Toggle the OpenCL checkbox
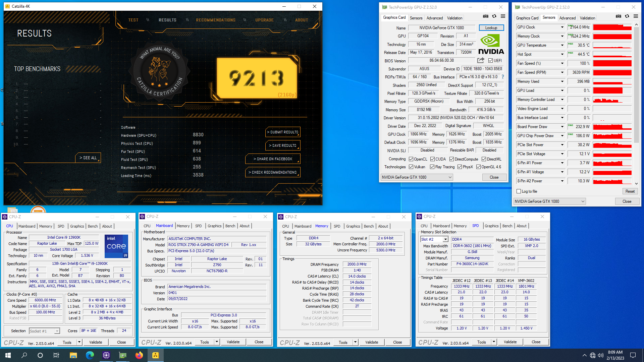The width and height of the screenshot is (644, 362). point(411,159)
